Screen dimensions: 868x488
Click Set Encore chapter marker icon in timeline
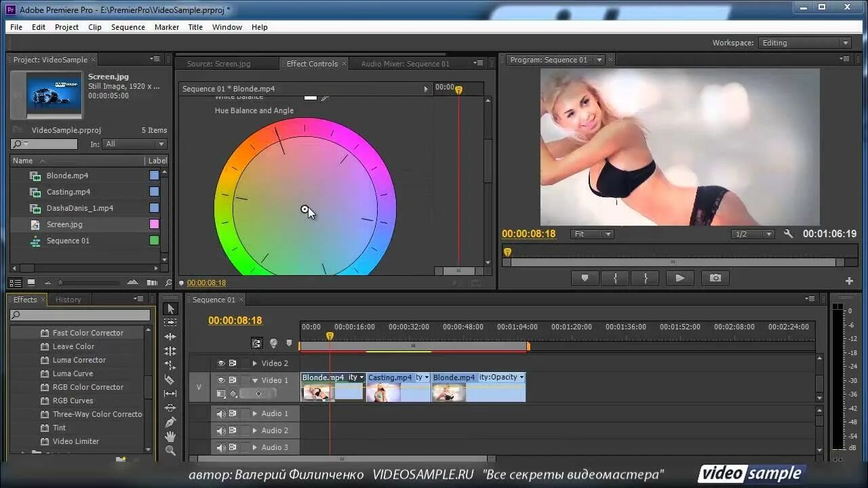[x=274, y=344]
